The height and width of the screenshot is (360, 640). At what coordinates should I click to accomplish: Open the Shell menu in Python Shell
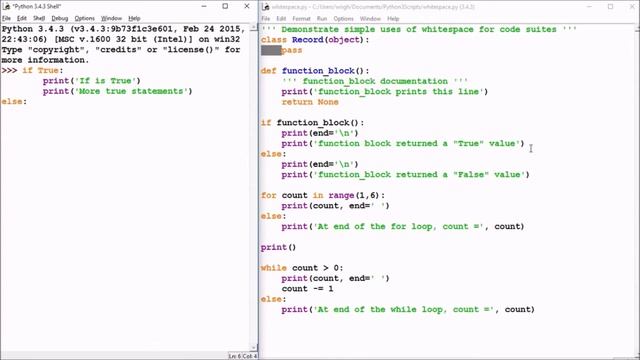[x=39, y=18]
